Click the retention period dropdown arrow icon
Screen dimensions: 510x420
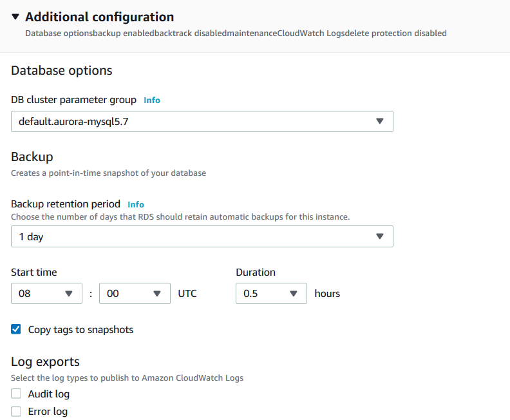coord(379,236)
